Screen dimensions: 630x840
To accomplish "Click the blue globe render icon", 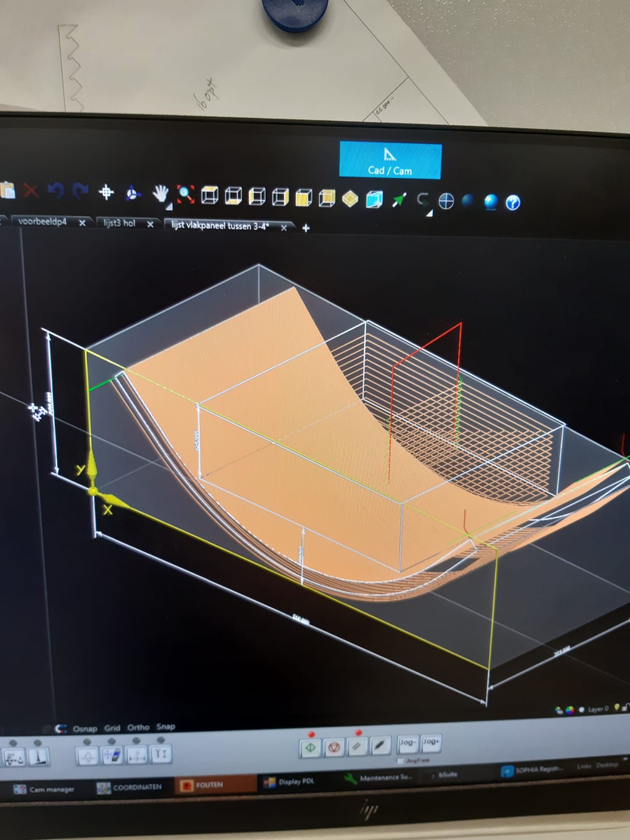I will coord(491,202).
